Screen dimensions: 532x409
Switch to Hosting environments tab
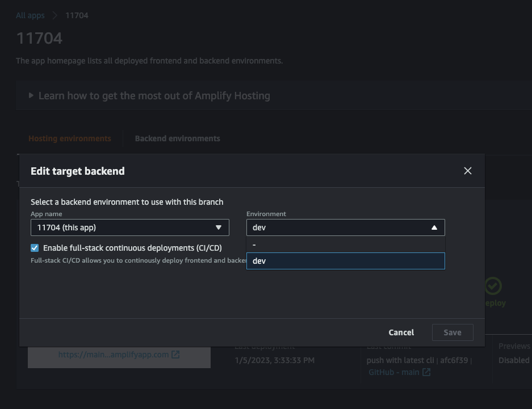click(x=70, y=138)
